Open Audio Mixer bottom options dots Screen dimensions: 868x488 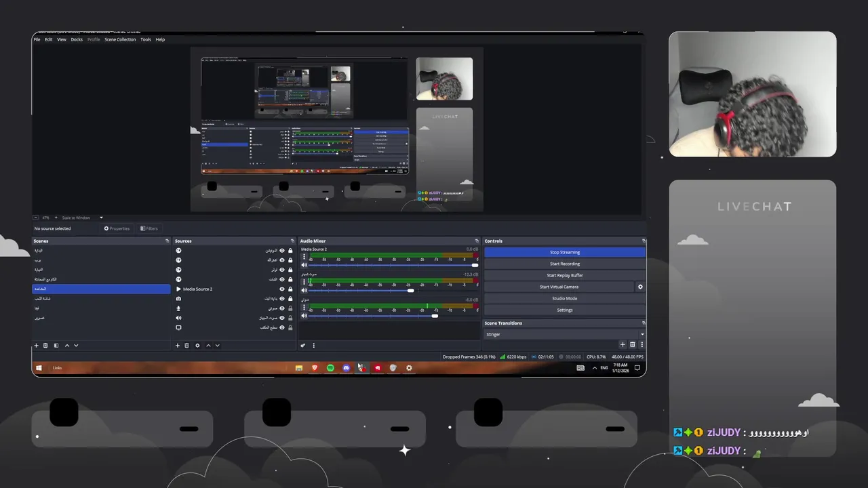[313, 346]
